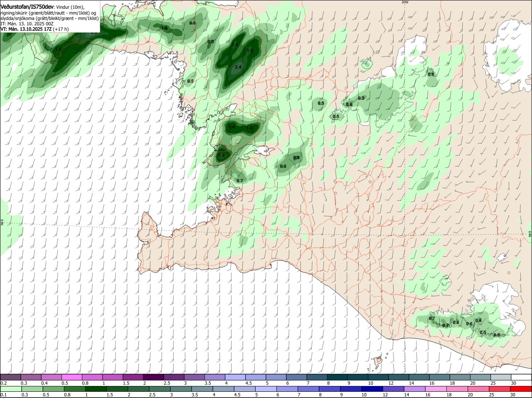Screen dimensions: 532x398
Task: Click the 20W longitude label
Action: click(x=405, y=2)
